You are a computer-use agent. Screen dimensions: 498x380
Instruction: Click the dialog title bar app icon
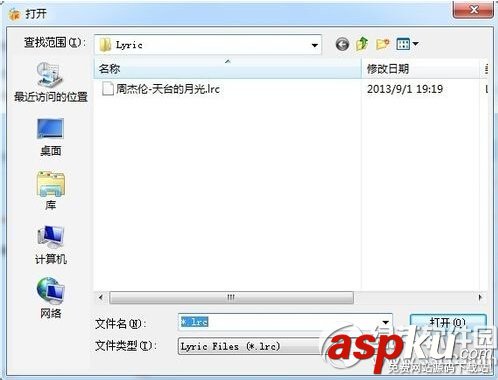tap(15, 15)
